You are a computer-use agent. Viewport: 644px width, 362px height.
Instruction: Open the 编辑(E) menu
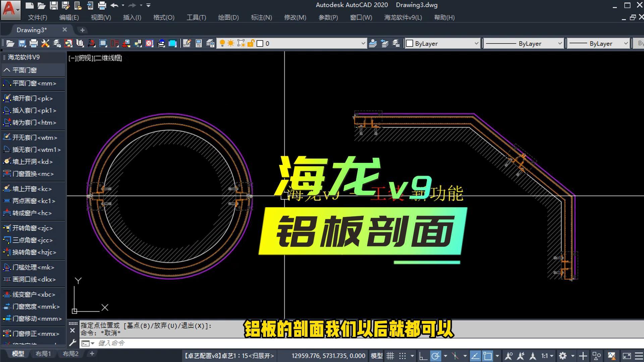point(69,17)
